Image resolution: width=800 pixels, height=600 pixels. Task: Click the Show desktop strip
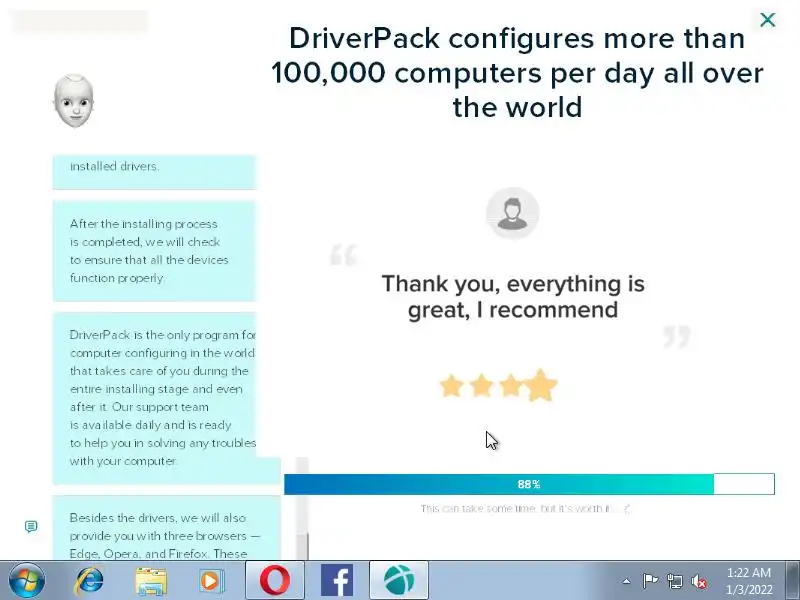coord(793,580)
